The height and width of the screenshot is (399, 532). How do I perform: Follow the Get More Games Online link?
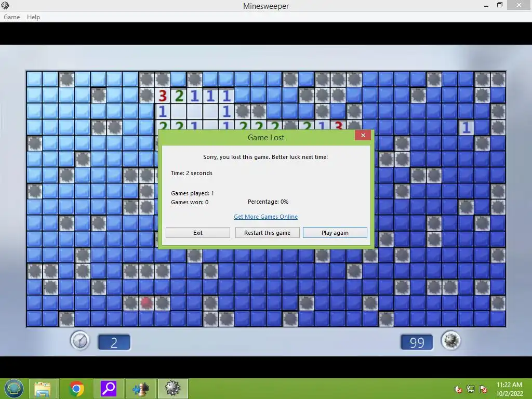[x=265, y=217]
